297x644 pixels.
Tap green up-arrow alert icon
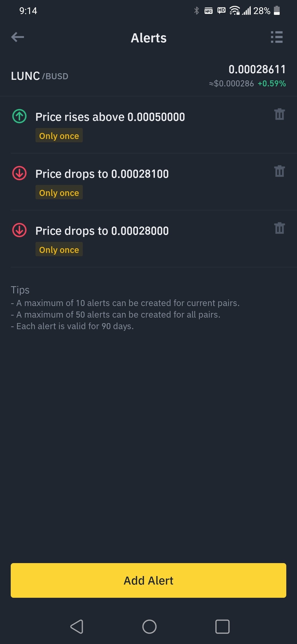(19, 116)
